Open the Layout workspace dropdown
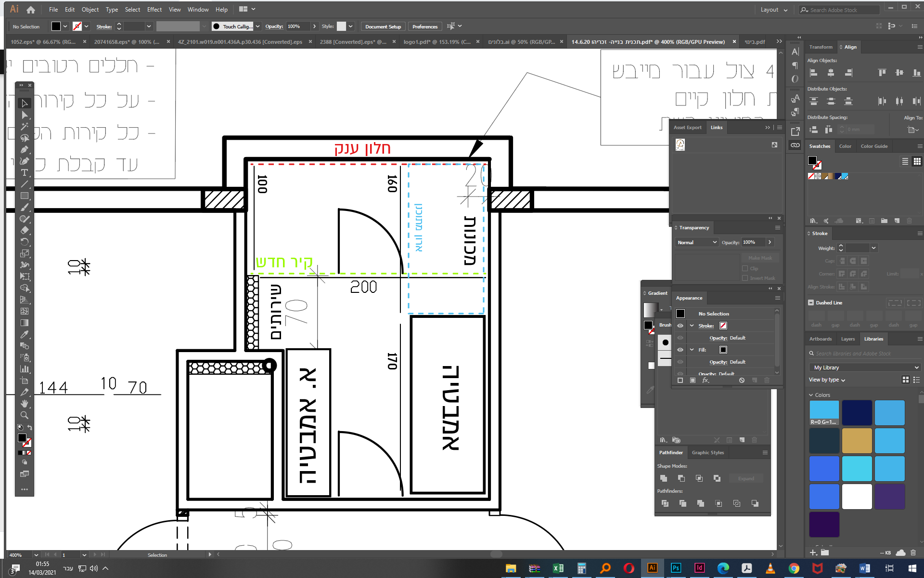The width and height of the screenshot is (924, 578). pyautogui.click(x=774, y=10)
